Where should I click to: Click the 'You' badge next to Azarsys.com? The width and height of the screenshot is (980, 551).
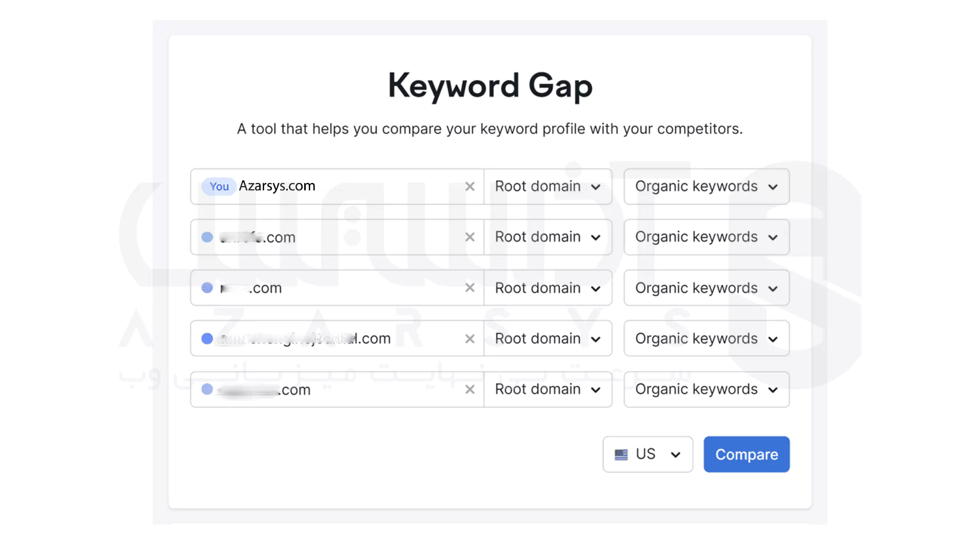[219, 187]
